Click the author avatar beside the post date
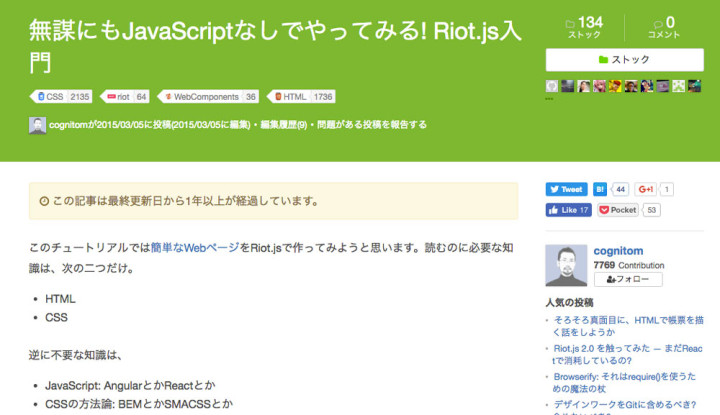Image resolution: width=720 pixels, height=415 pixels. click(x=37, y=125)
